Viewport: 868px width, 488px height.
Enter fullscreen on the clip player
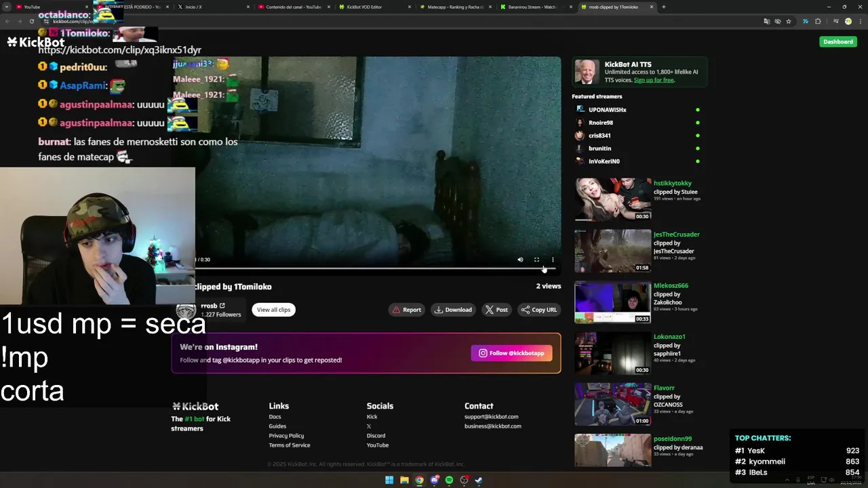tap(536, 260)
